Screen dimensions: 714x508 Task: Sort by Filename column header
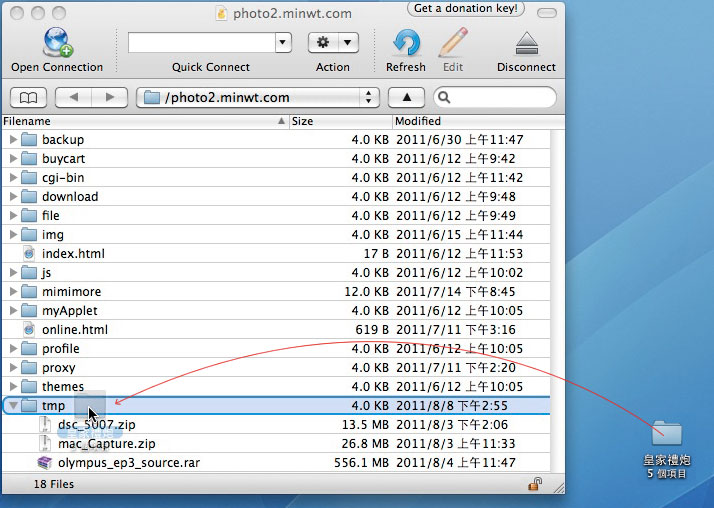pos(145,121)
